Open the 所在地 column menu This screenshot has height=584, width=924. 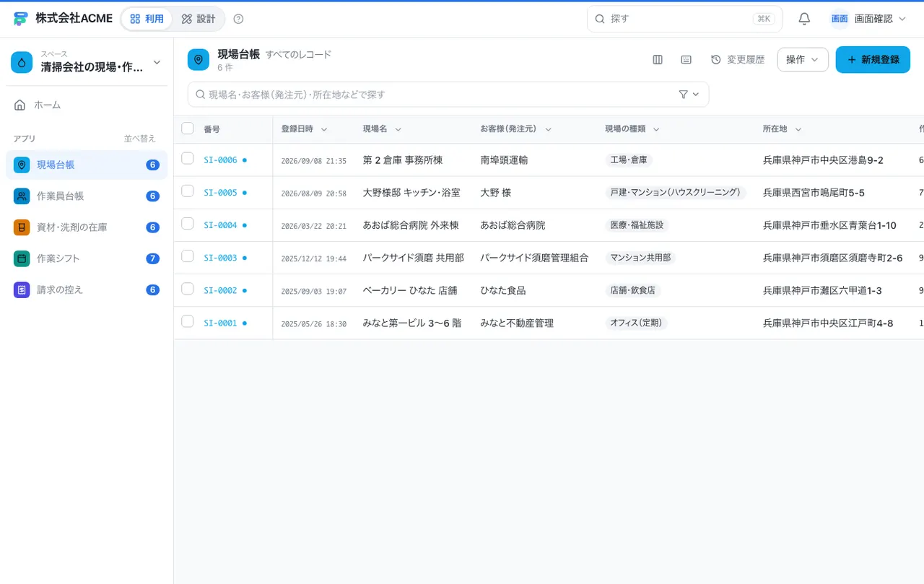[798, 129]
